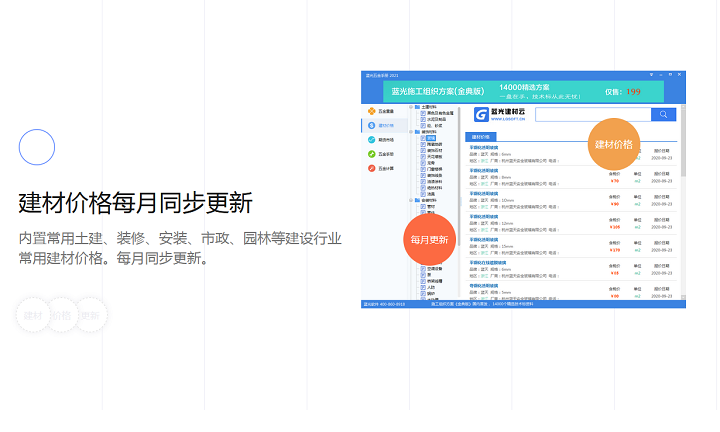Check the highlighted 玻璃 tree item checkbox
Screen dimensions: 720x432
(x=424, y=138)
